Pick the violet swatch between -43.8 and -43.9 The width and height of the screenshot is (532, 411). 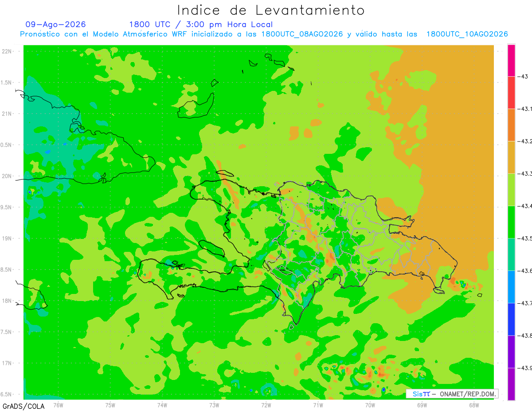511,352
